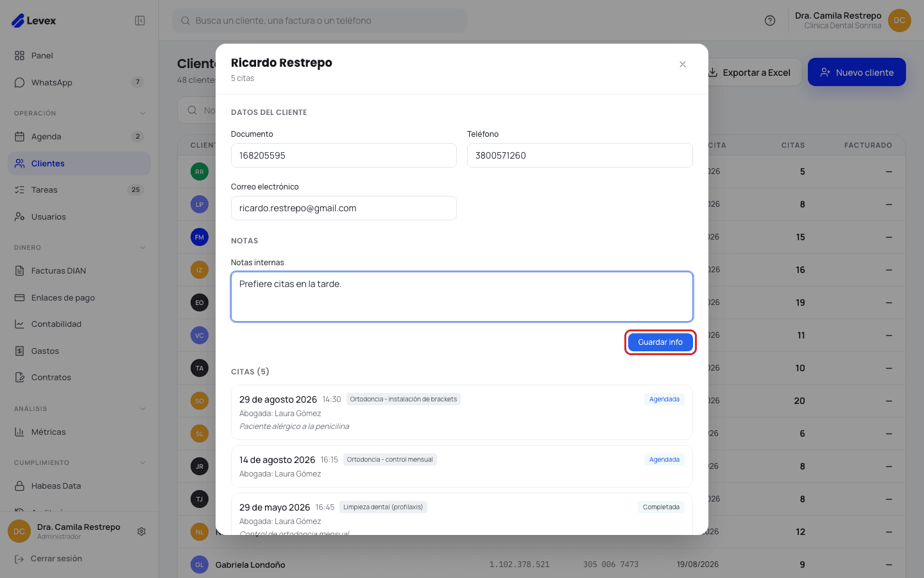
Task: Collapse the sidebar using the panel icon
Action: (140, 21)
